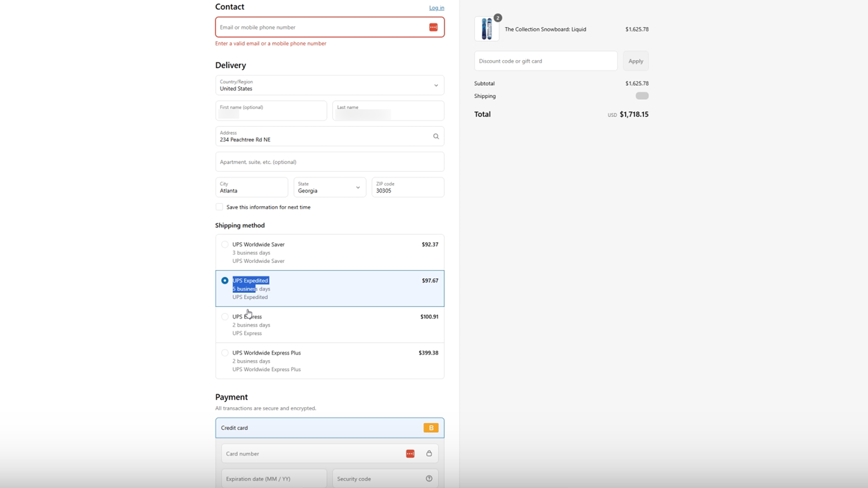
Task: Click the LastPass icon in email field
Action: click(x=433, y=27)
